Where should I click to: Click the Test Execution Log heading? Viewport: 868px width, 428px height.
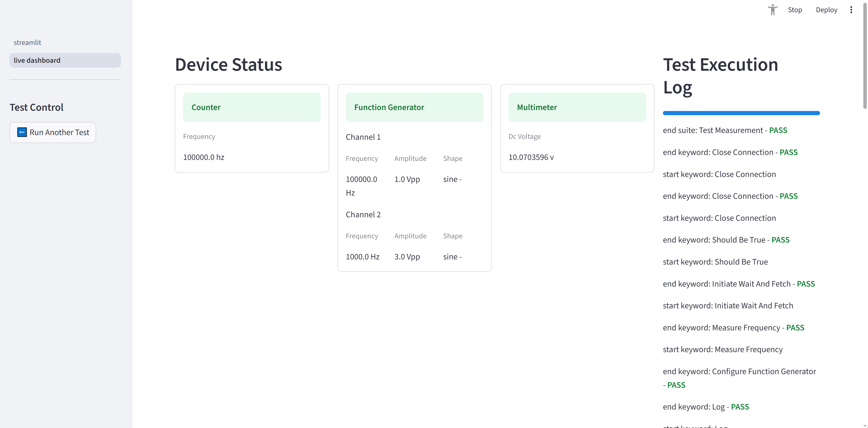coord(720,76)
